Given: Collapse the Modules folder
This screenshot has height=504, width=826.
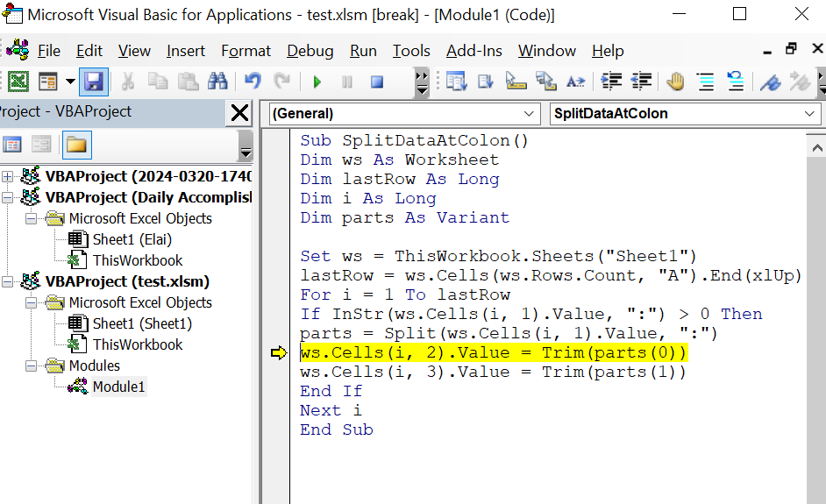Looking at the screenshot, I should 32,366.
